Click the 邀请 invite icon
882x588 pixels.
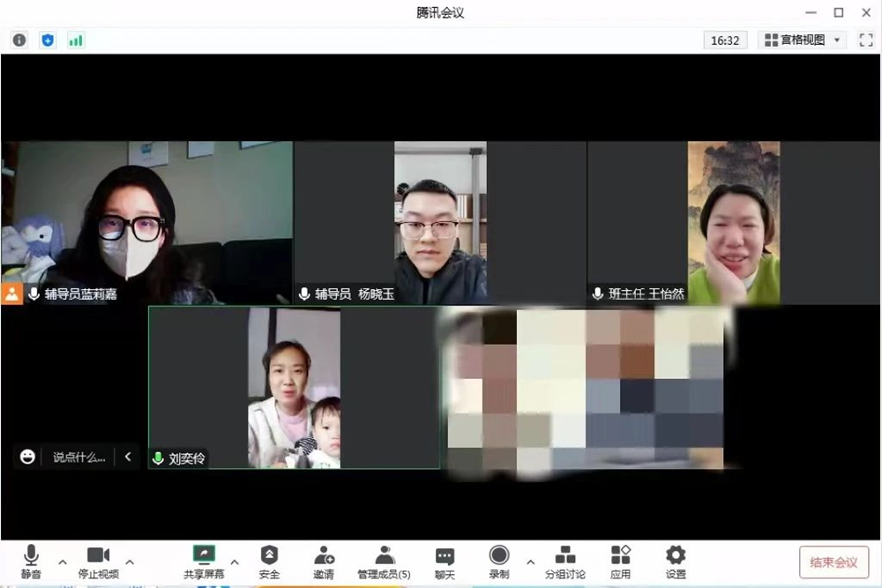pos(324,562)
